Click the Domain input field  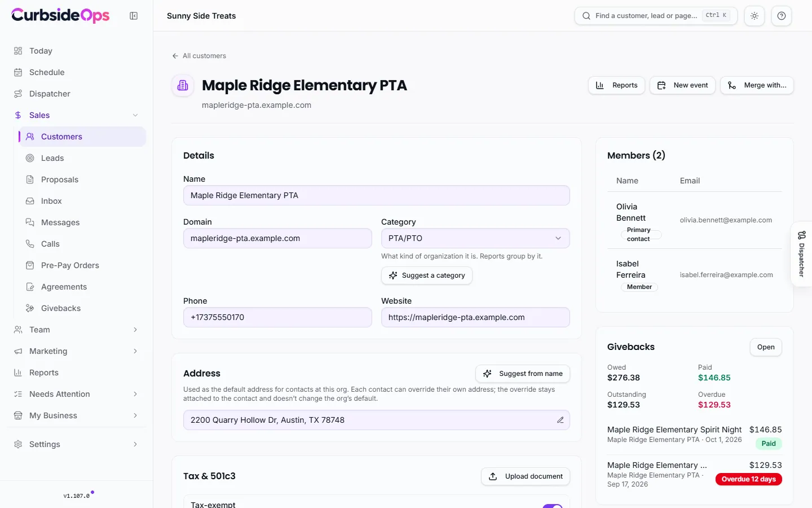(277, 238)
